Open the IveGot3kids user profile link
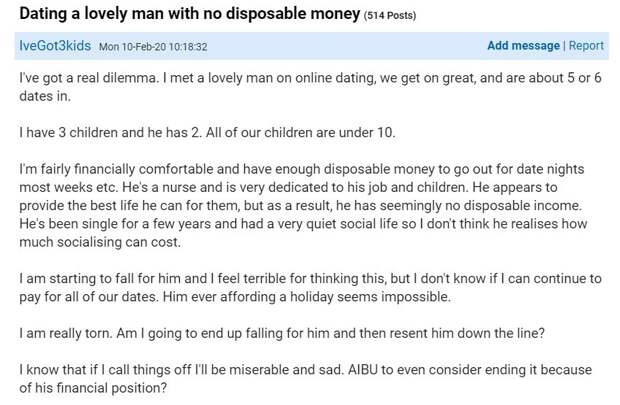Screen dimensions: 620x405 pos(55,45)
